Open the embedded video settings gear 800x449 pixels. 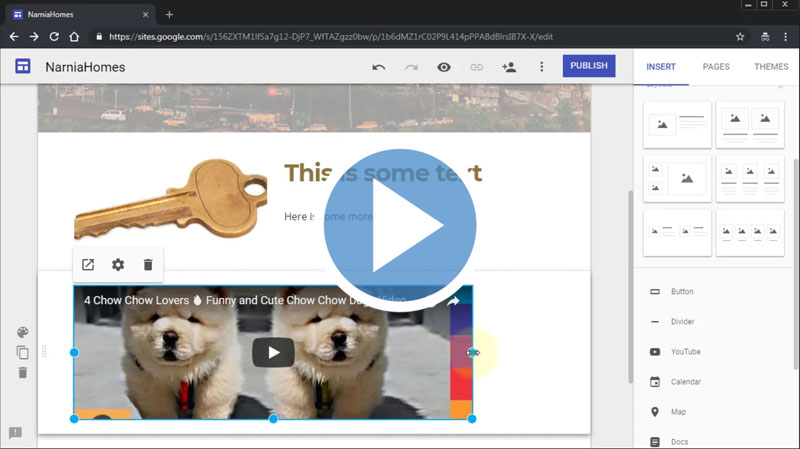(x=118, y=265)
